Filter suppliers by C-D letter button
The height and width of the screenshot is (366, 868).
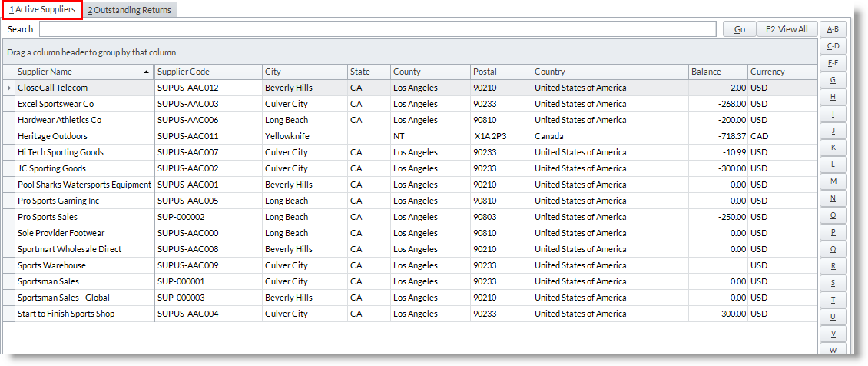833,46
